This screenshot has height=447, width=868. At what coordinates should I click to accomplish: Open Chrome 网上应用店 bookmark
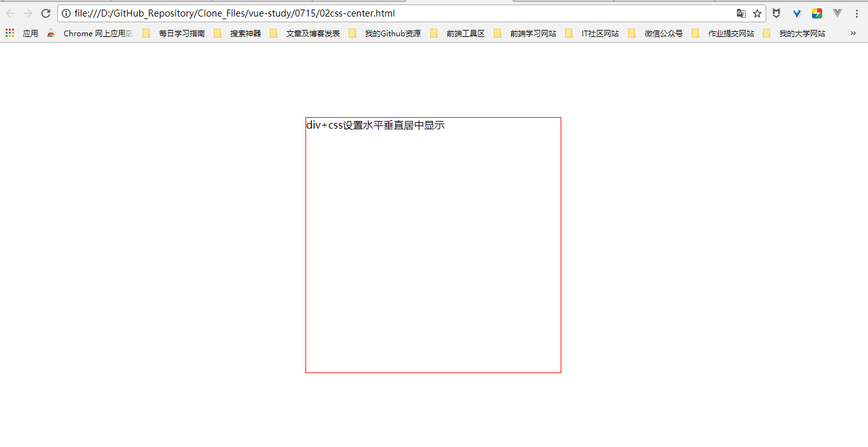[90, 33]
